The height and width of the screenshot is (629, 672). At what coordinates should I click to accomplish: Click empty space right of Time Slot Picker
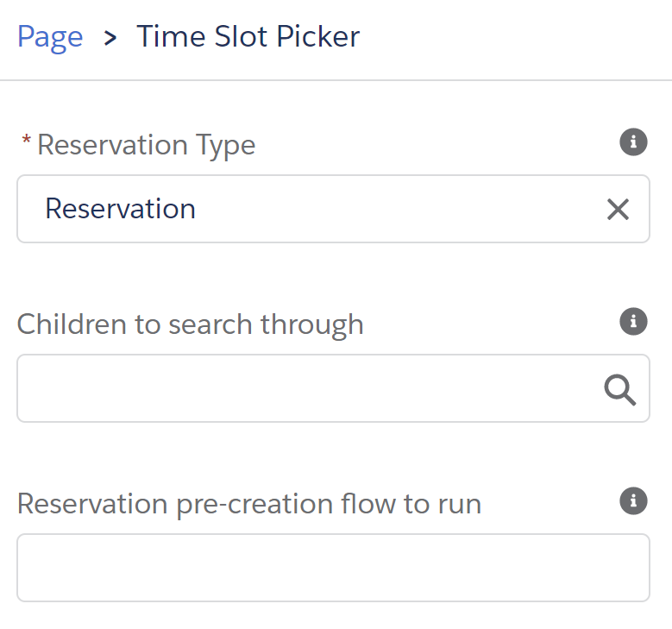[518, 37]
